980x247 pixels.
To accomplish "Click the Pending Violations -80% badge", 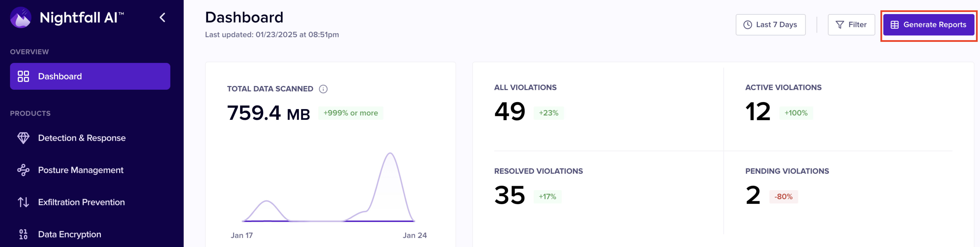I will [783, 197].
